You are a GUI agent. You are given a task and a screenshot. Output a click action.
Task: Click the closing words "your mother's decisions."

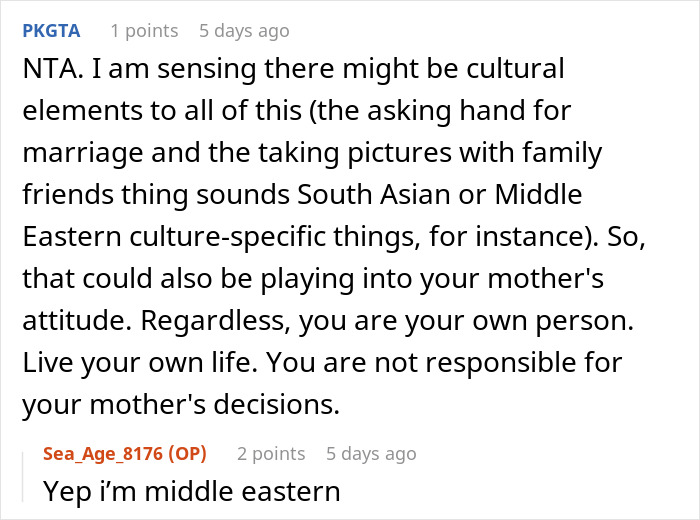(x=181, y=404)
